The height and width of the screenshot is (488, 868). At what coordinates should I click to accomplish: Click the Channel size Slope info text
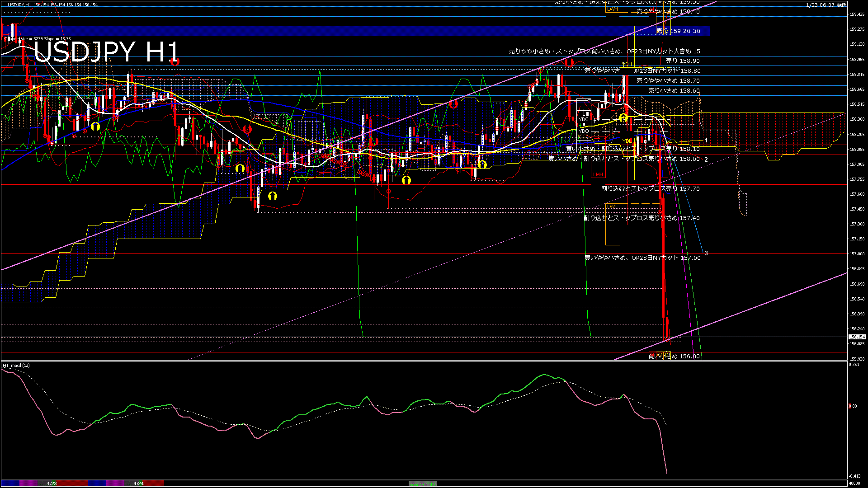pos(38,39)
